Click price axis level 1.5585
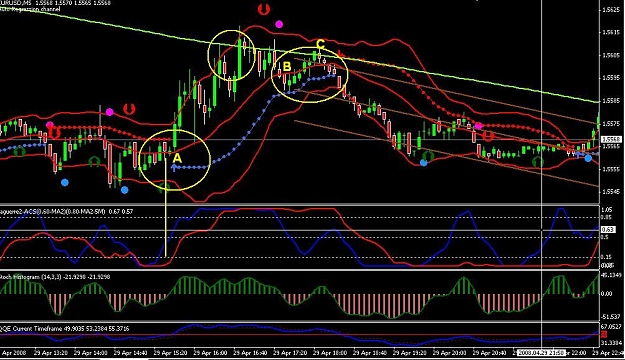The height and width of the screenshot is (360, 625). click(x=612, y=101)
